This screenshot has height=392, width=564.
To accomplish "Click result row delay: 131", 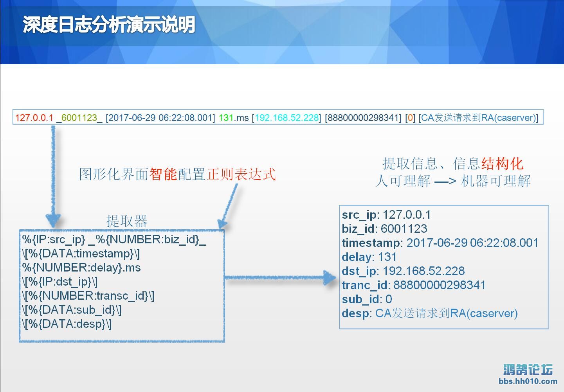I will [x=369, y=257].
